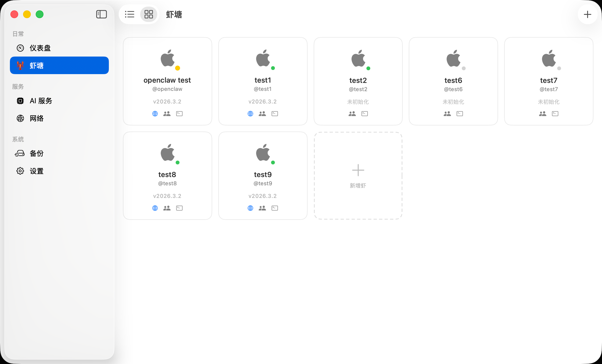This screenshot has width=602, height=364.
Task: Click the users icon on test6 card
Action: pos(447,114)
